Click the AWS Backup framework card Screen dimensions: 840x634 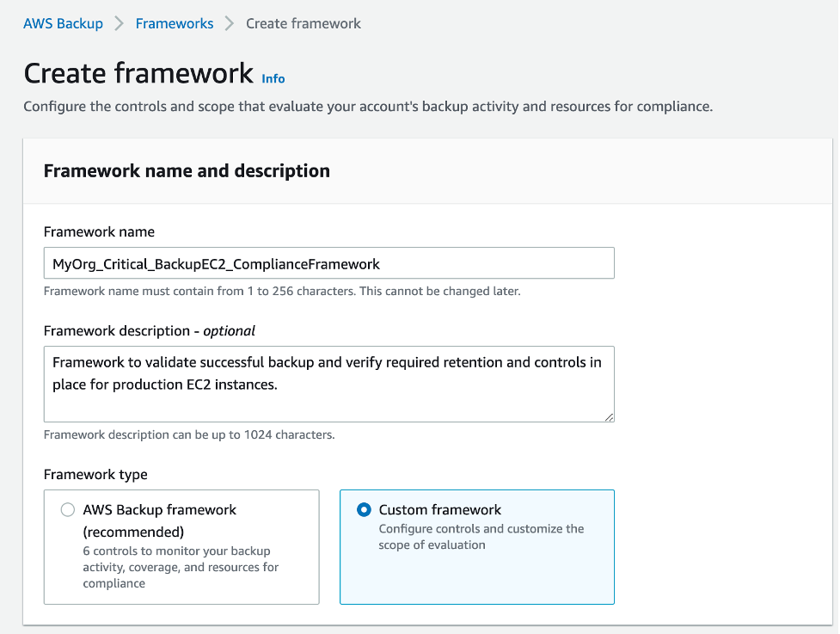tap(181, 547)
